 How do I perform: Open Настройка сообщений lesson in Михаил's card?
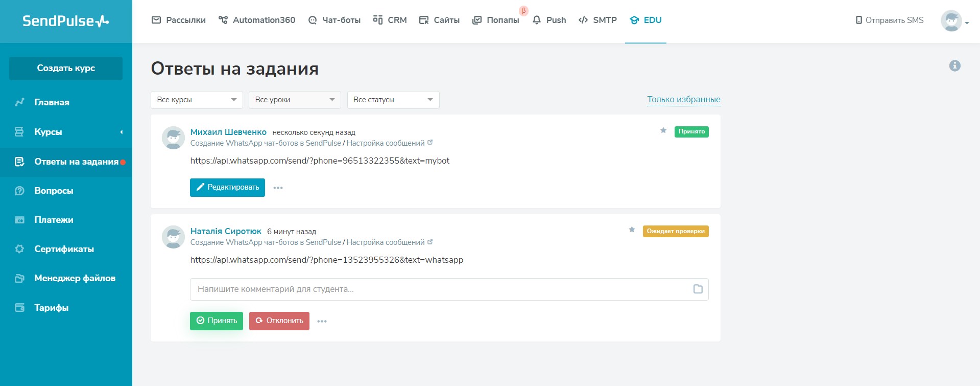click(x=386, y=143)
